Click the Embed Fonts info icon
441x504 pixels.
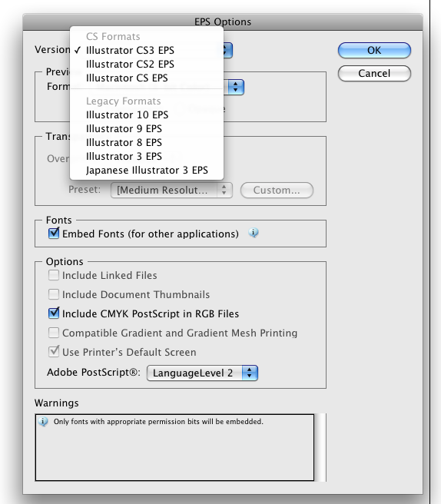coord(254,233)
